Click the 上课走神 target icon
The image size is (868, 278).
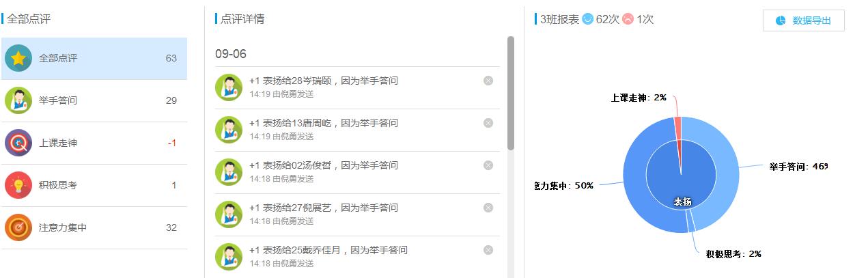pos(18,143)
